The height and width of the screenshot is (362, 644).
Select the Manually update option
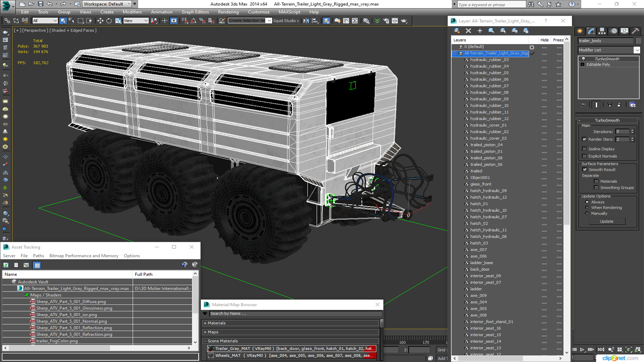tap(587, 214)
